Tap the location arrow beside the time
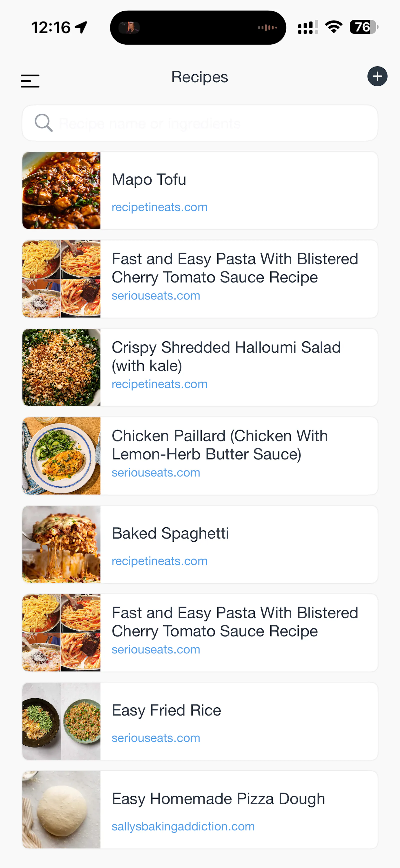400x868 pixels. coord(81,27)
